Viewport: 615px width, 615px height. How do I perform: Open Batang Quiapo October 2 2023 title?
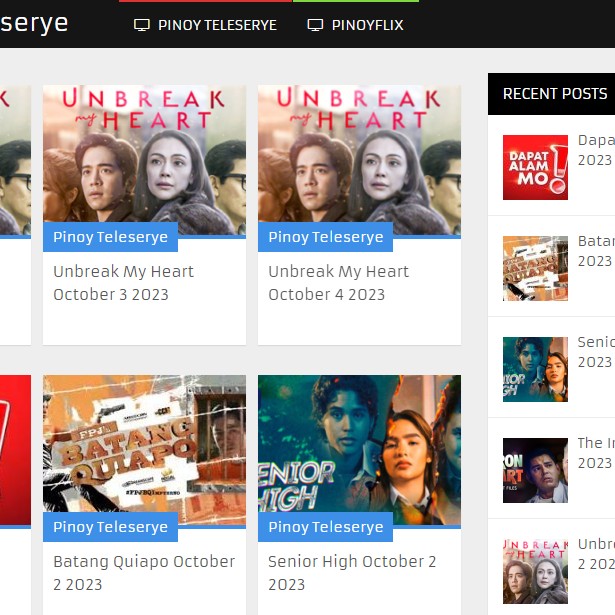coord(144,573)
